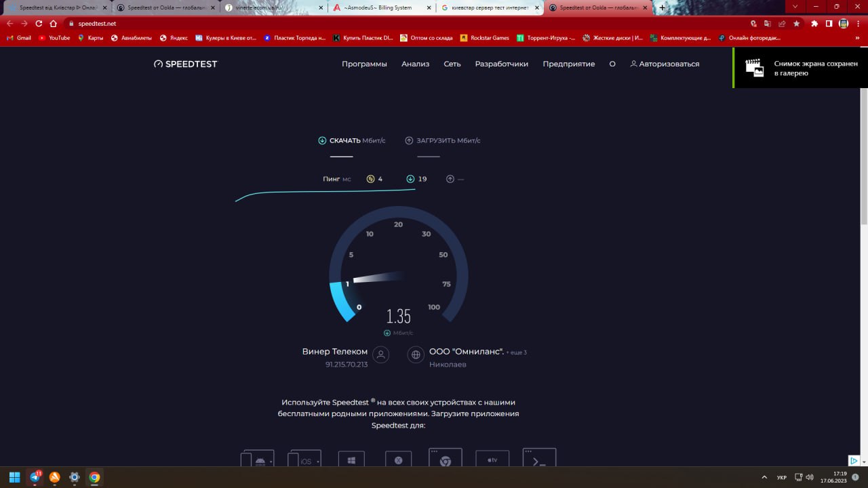Open the Анализ menu
868x488 pixels.
click(416, 64)
